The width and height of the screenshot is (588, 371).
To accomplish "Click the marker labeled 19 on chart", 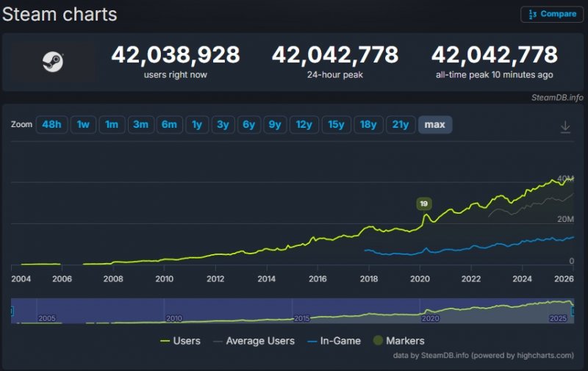I will click(424, 203).
